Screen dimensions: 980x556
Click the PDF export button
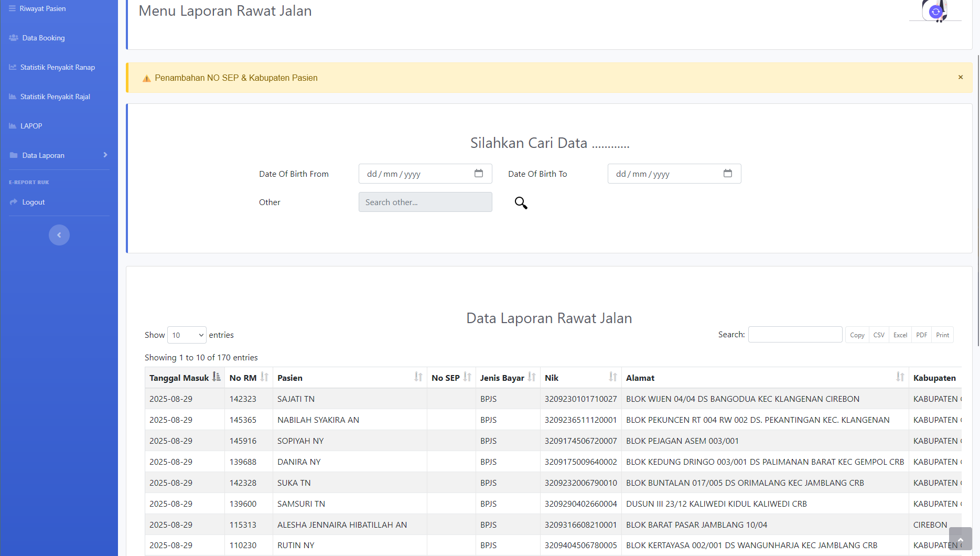[x=921, y=335]
